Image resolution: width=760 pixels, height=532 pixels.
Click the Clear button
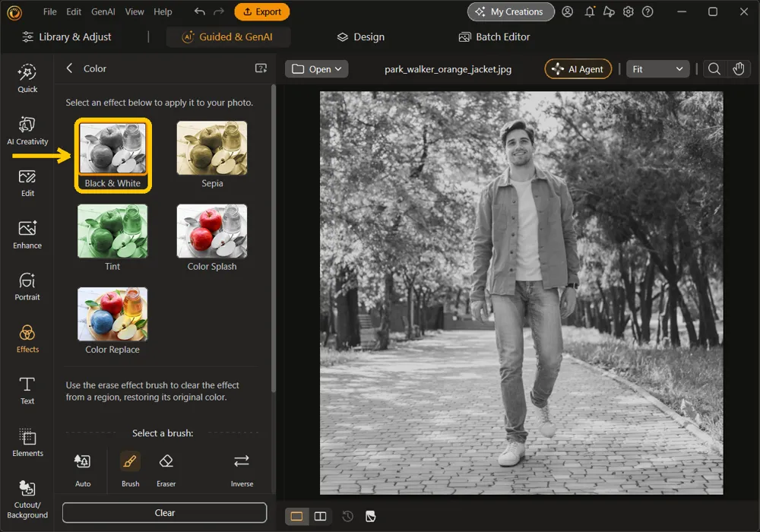tap(164, 512)
